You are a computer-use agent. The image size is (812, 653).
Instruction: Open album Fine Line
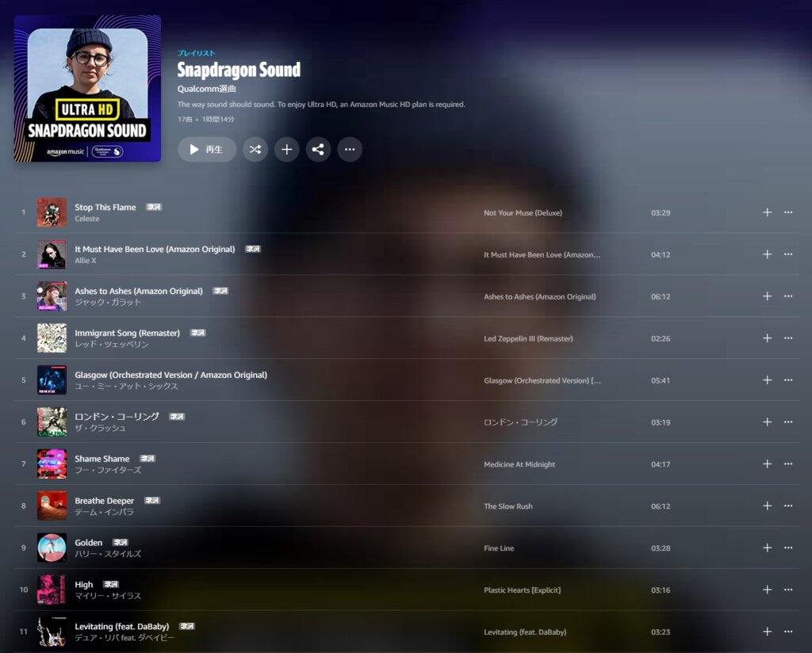click(499, 548)
